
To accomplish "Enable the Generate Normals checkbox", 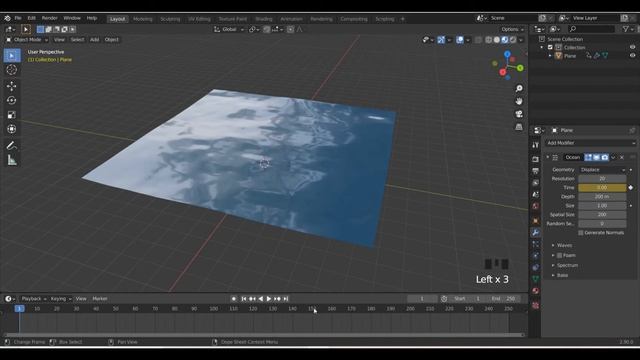I will pyautogui.click(x=580, y=233).
